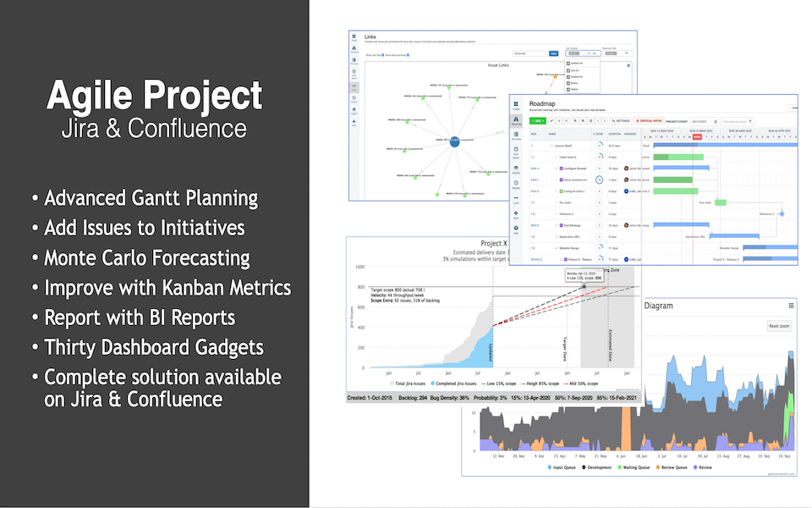Toggle the fourth checkbox in link dropdown list
This screenshot has height=508, width=812.
(568, 83)
